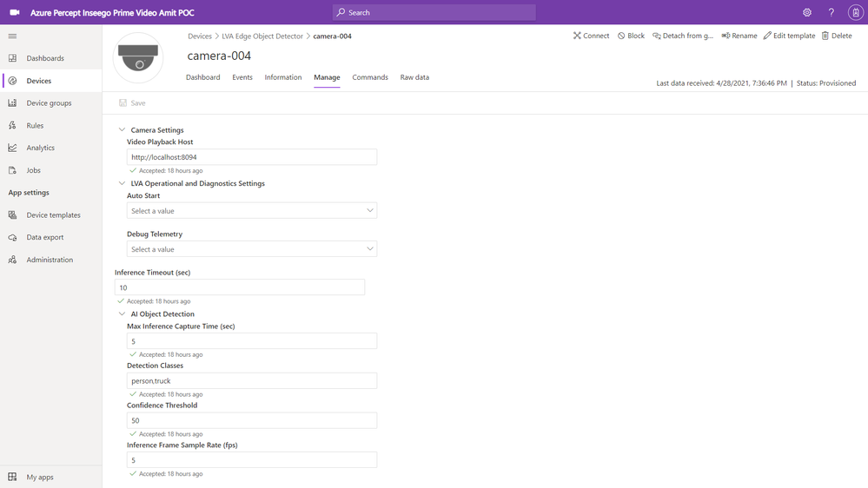The width and height of the screenshot is (868, 488).
Task: Click the Rules sidebar icon
Action: pos(12,126)
